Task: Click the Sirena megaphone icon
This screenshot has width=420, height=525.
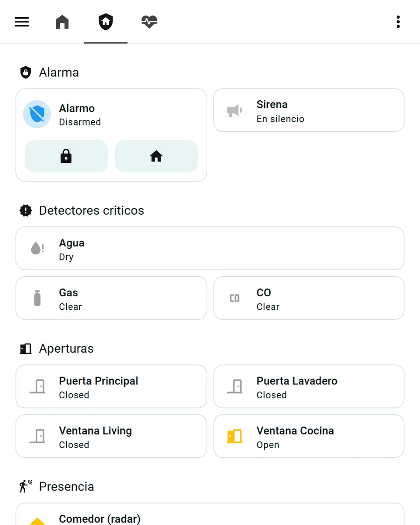Action: 234,111
